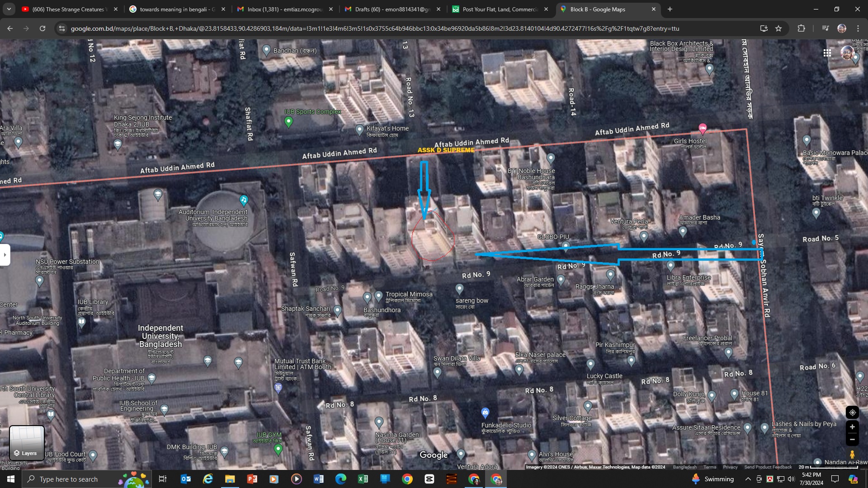The height and width of the screenshot is (488, 868).
Task: Open a new browser tab
Action: click(670, 9)
